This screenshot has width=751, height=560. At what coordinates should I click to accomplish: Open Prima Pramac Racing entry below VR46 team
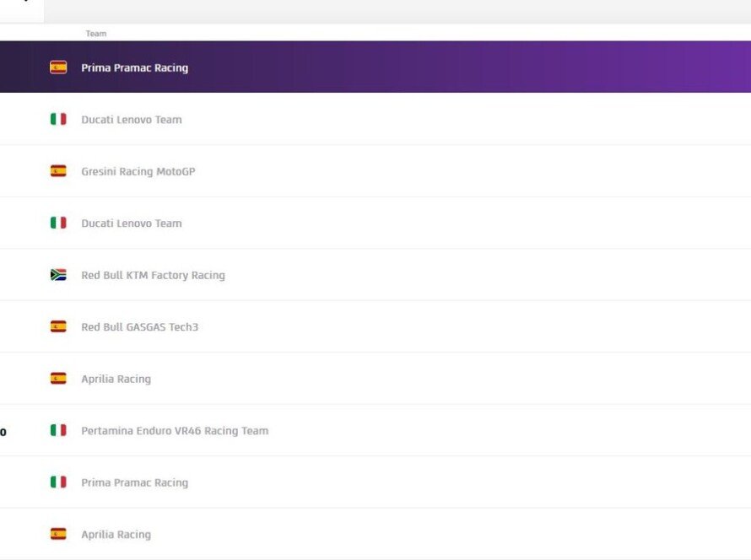tap(134, 482)
